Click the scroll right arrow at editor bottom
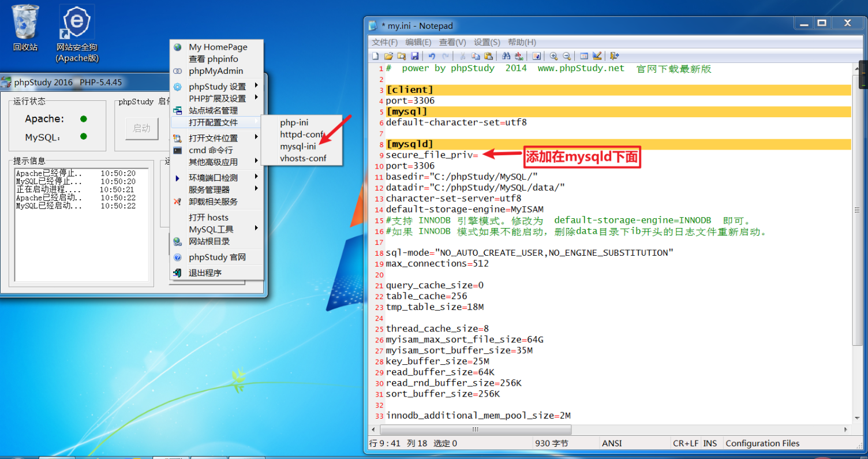Viewport: 868px width, 459px height. pos(846,430)
